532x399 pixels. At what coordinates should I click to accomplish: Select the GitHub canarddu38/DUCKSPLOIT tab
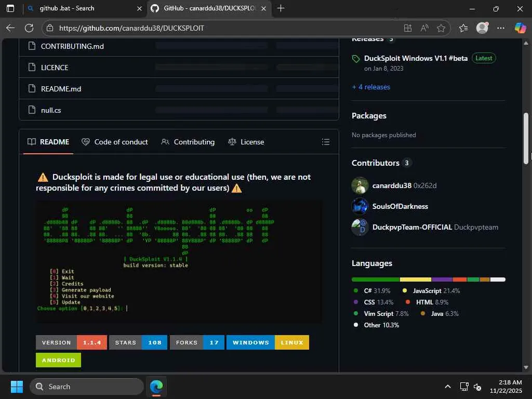209,8
